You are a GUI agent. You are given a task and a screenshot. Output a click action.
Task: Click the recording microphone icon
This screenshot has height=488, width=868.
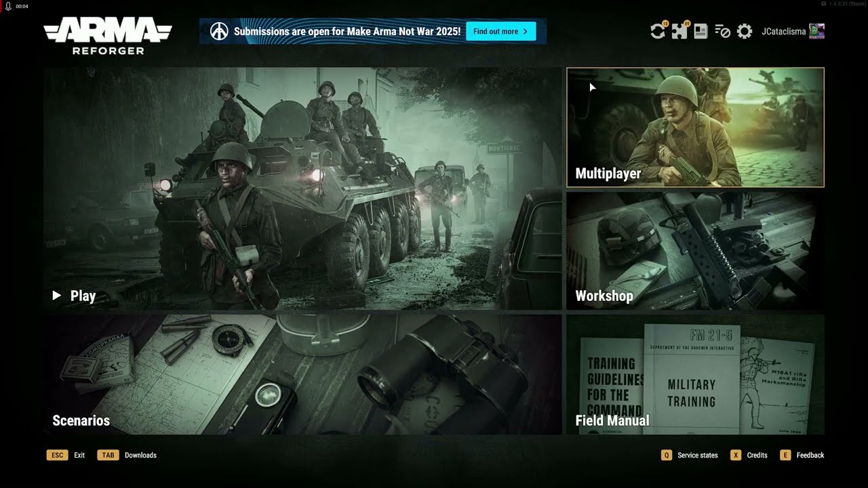(x=7, y=6)
